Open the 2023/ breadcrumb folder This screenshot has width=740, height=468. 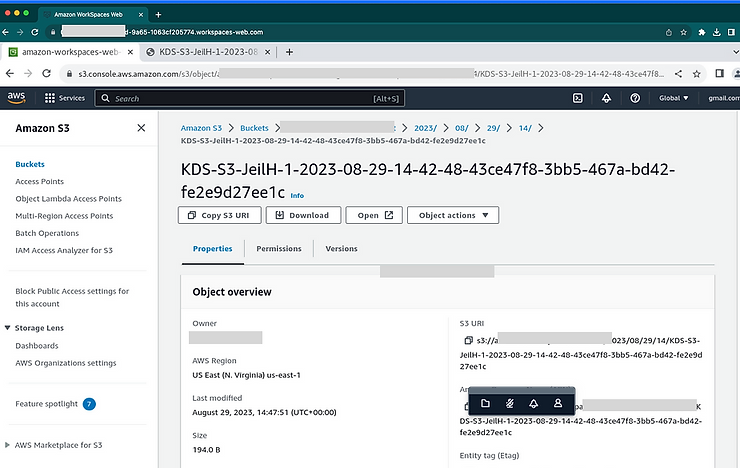426,128
